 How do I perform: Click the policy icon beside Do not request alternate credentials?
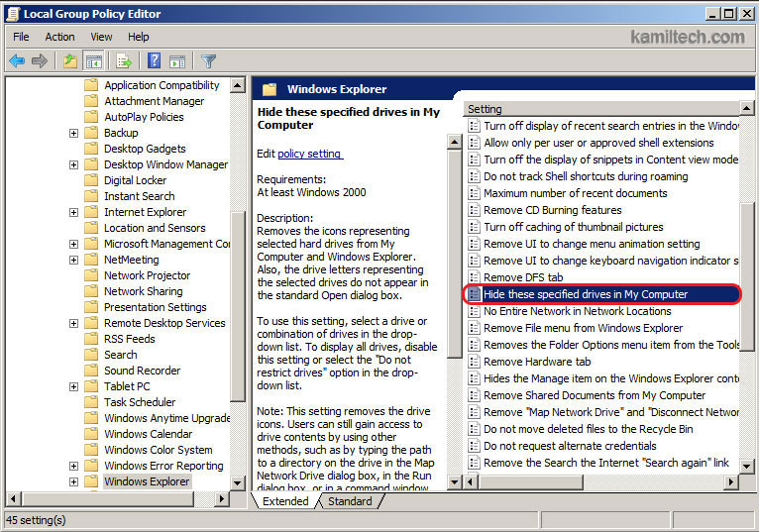coord(474,446)
